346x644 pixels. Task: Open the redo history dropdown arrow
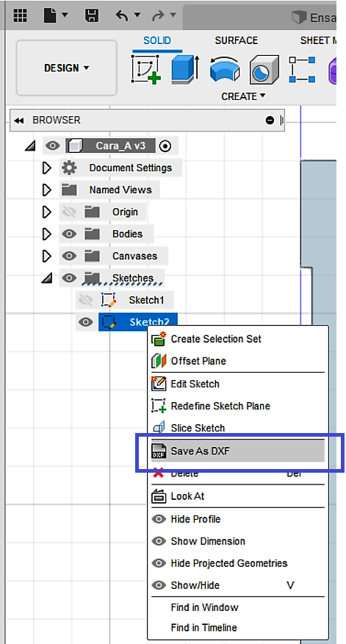tap(173, 15)
